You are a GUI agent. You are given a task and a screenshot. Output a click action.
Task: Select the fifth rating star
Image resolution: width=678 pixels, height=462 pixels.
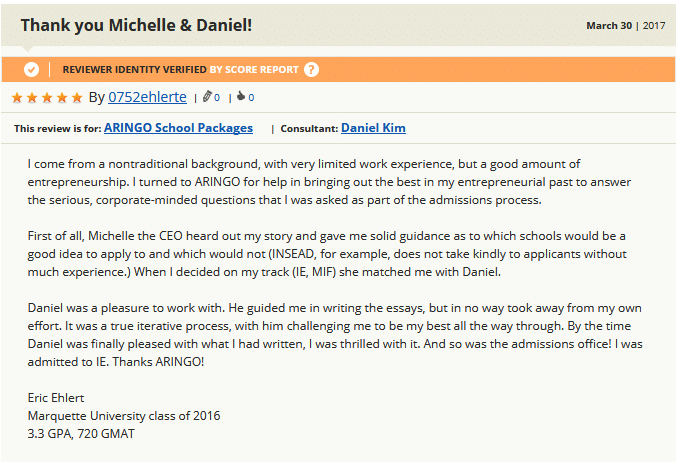[x=77, y=97]
